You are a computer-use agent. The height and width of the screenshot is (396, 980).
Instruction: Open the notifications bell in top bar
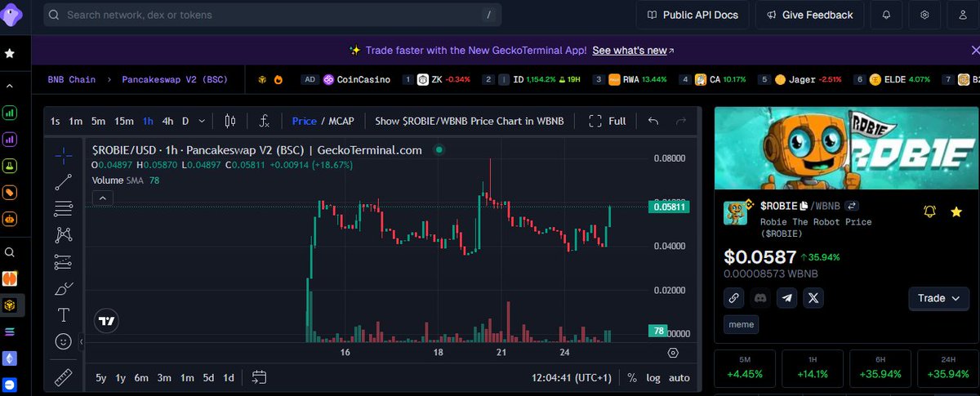coord(886,15)
